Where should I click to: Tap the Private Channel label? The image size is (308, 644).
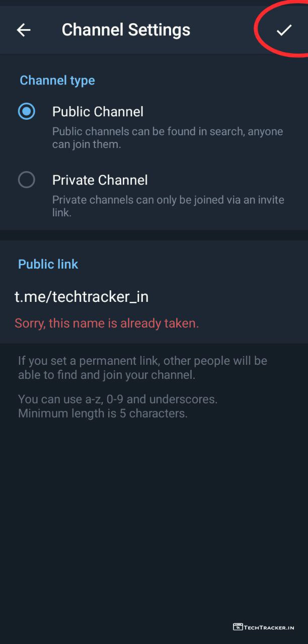point(100,180)
